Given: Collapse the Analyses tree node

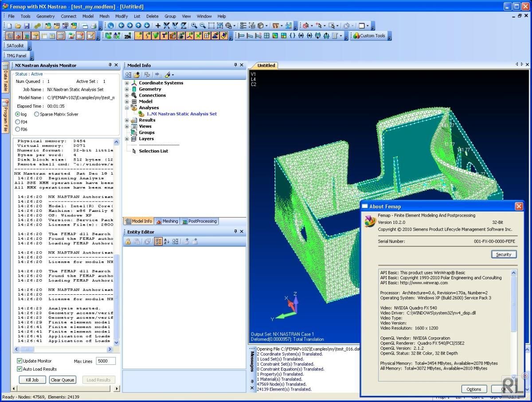Looking at the screenshot, I should (x=126, y=108).
